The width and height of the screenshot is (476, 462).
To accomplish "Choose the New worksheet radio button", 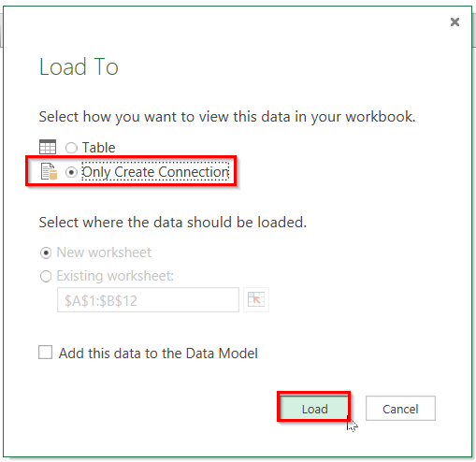I will click(x=46, y=253).
